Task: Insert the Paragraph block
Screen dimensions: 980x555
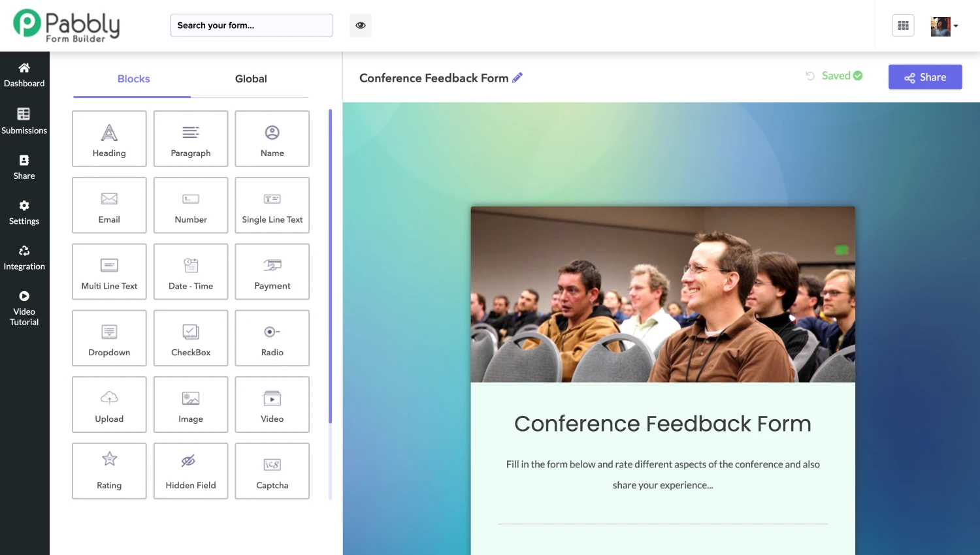Action: (191, 139)
